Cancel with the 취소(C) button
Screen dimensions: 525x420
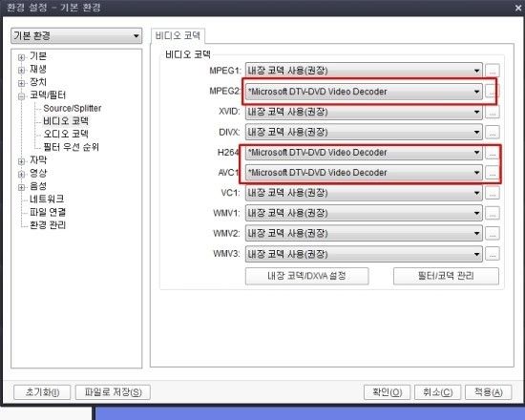(437, 392)
